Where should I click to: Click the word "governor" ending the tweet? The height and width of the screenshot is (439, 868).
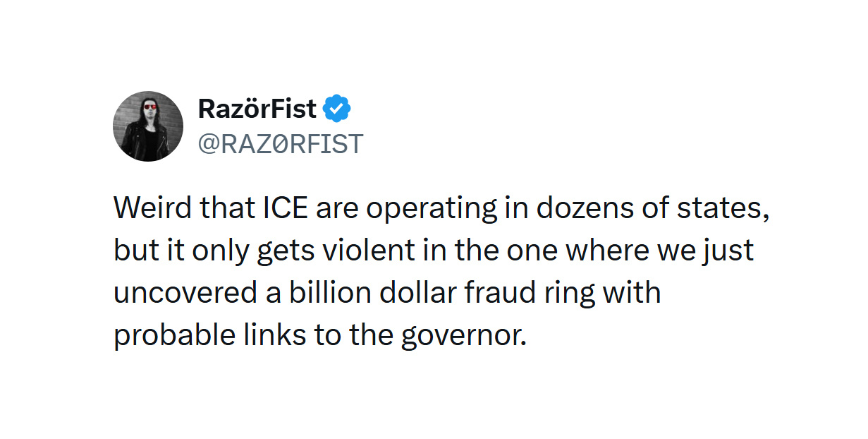[x=463, y=335]
